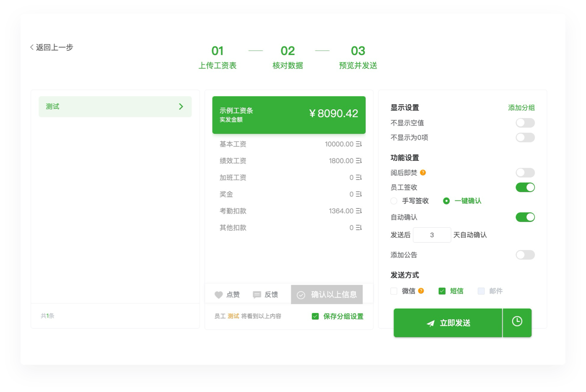Go back via 返回上一步 chevron
Image resolution: width=586 pixels, height=392 pixels.
click(x=32, y=47)
